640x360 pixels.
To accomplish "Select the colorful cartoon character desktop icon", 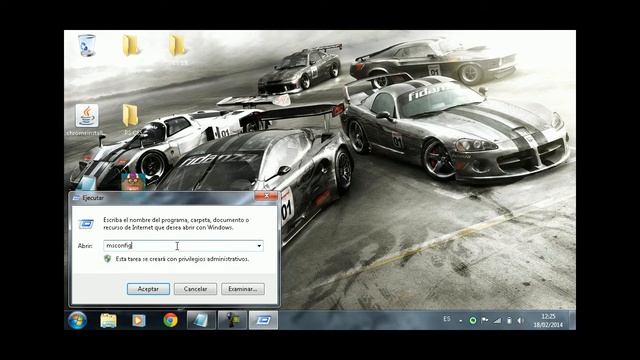I will [133, 182].
